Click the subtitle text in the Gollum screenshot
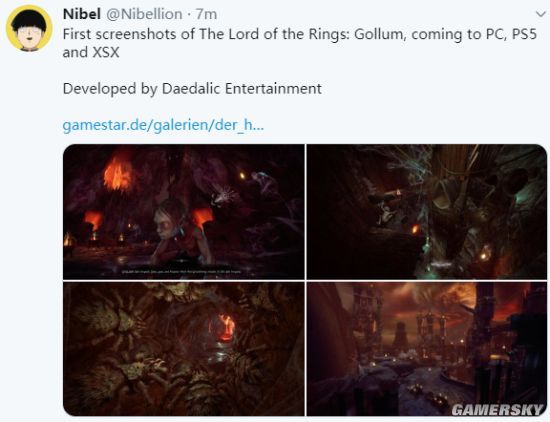The image size is (550, 422). click(x=181, y=272)
